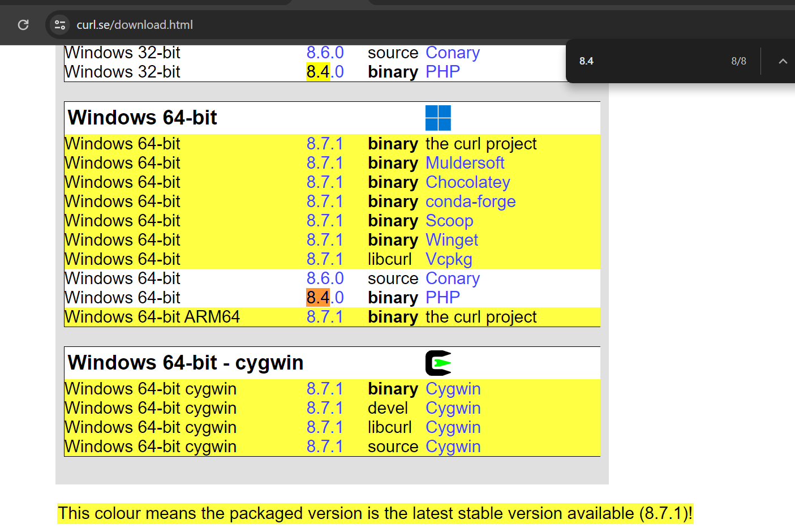Click the Windows logo in 64-bit header

pyautogui.click(x=438, y=118)
